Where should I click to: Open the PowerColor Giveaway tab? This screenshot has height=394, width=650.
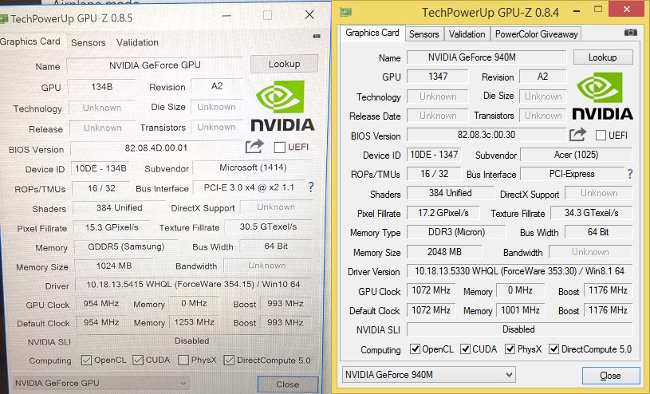click(x=536, y=34)
